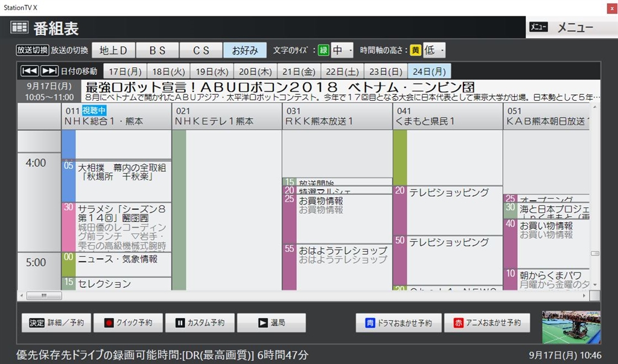Click vertical scrollbar down arrow
The width and height of the screenshot is (618, 364).
coord(594,285)
